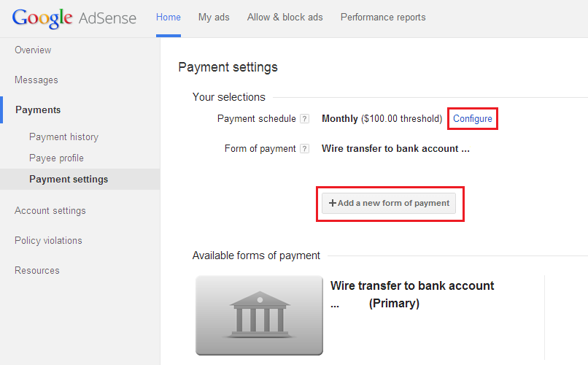Click the 'Form of payment' label

click(x=260, y=149)
